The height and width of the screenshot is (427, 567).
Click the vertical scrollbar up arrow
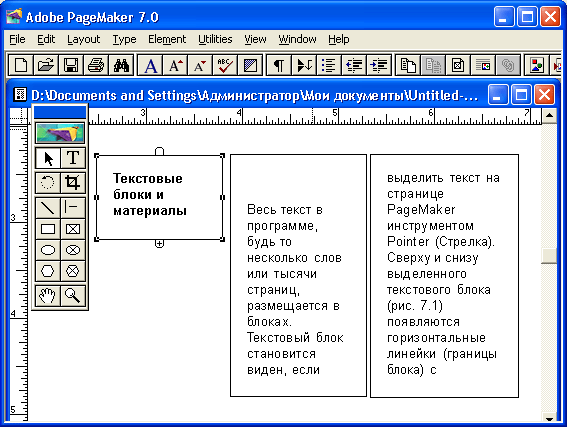tap(549, 116)
